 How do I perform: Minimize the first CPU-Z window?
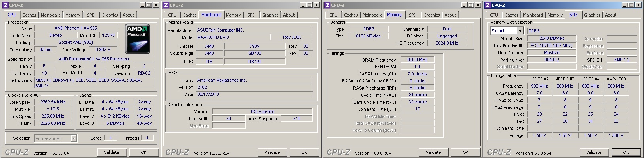tap(143, 5)
